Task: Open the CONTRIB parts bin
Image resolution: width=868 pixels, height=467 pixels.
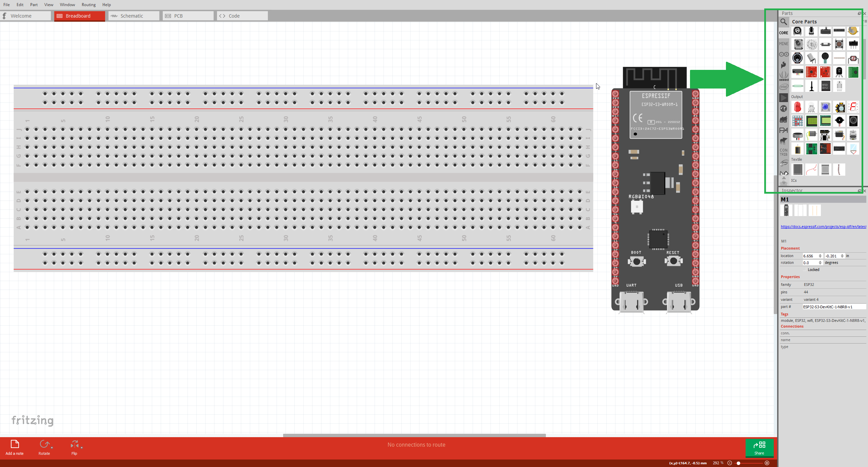Action: [784, 152]
